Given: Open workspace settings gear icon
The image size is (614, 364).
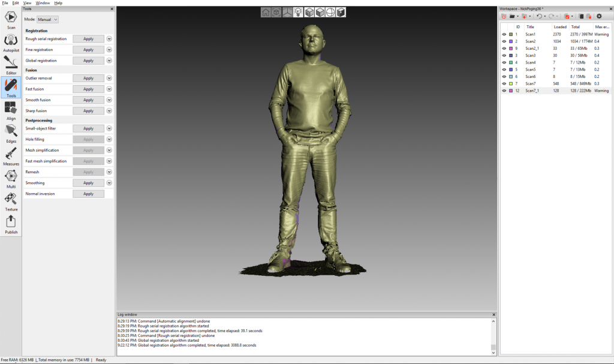Looking at the screenshot, I should point(598,16).
